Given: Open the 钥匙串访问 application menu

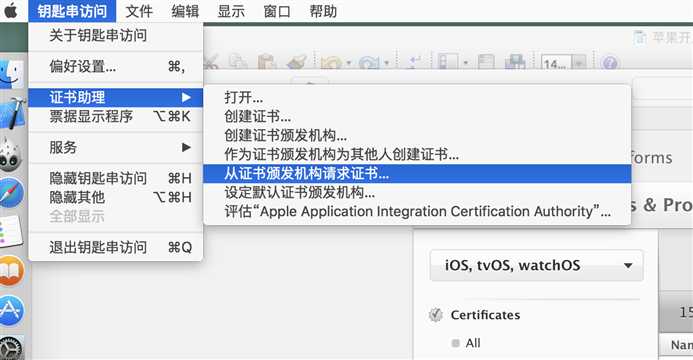Looking at the screenshot, I should (72, 11).
